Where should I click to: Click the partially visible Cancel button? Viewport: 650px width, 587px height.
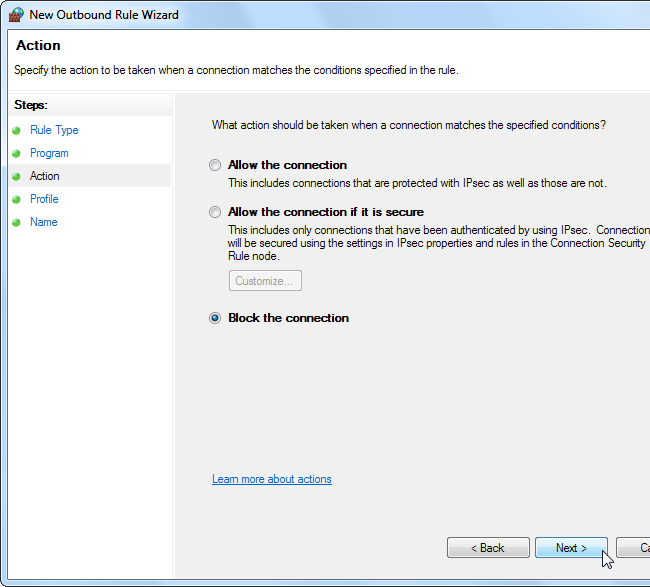(x=634, y=548)
